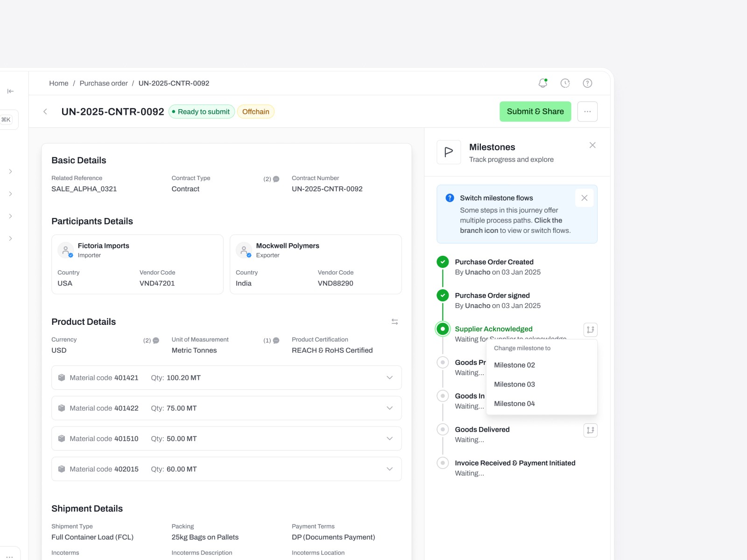Click the UN-2025-CNTR-0092 breadcrumb
This screenshot has width=747, height=560.
[x=174, y=83]
